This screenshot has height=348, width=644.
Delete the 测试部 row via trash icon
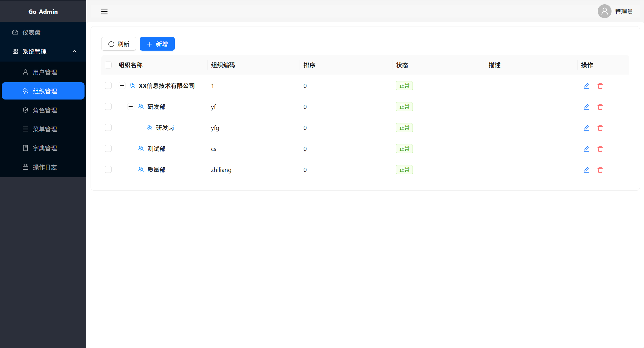pos(600,149)
